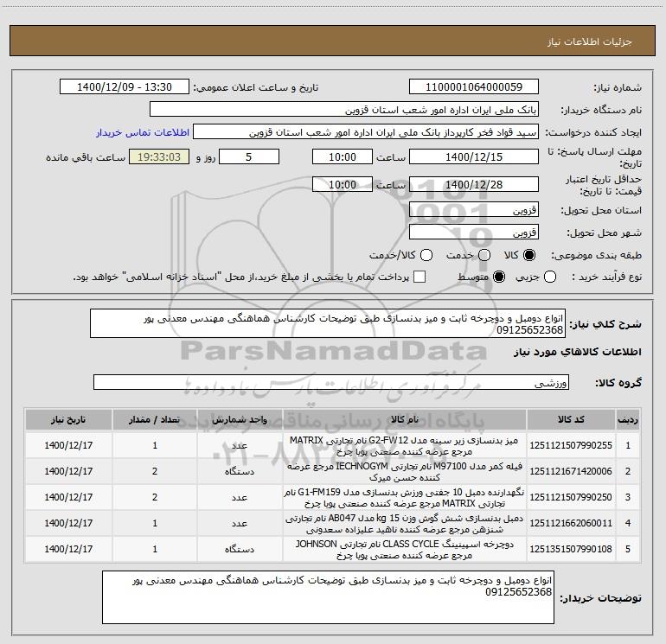This screenshot has width=666, height=644.
Task: Click the تاریخ نیاز column header
Action: tap(68, 419)
